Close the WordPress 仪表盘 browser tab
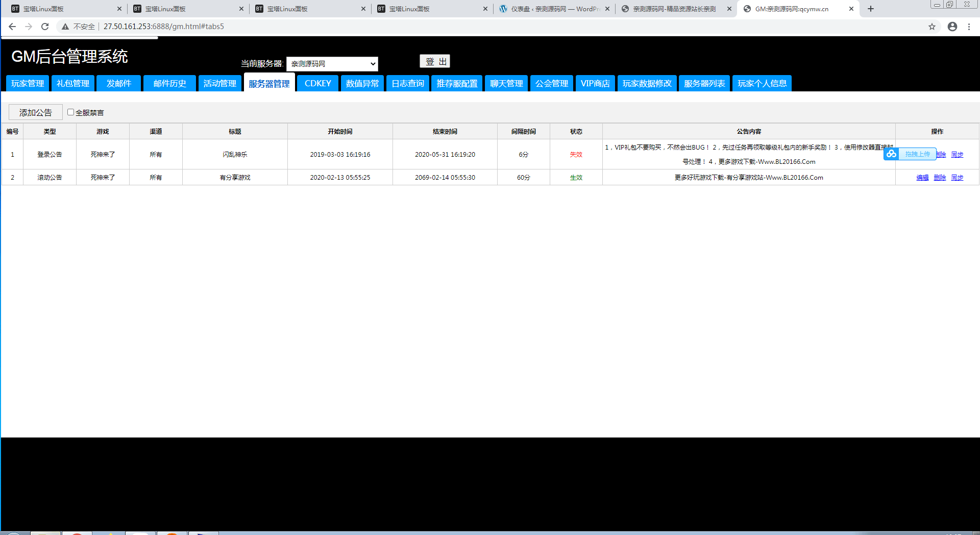Screen dimensions: 980x535 607,9
